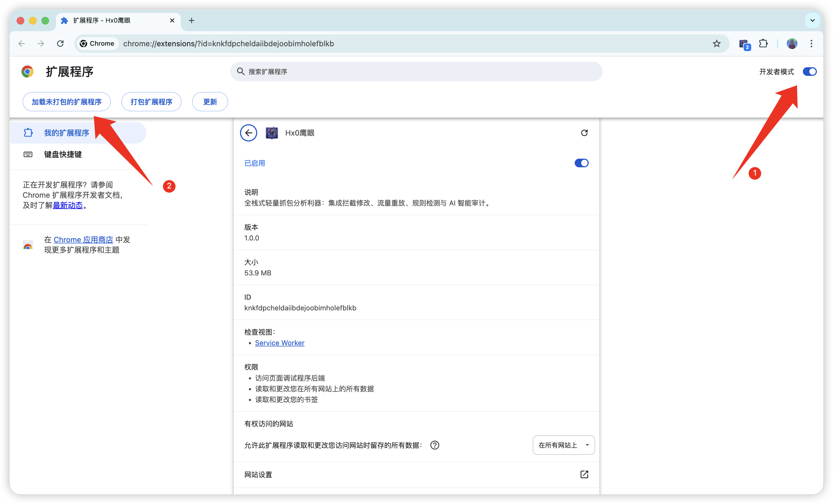Open 网站设置 external link icon
Viewport: 833px width, 504px height.
point(584,474)
